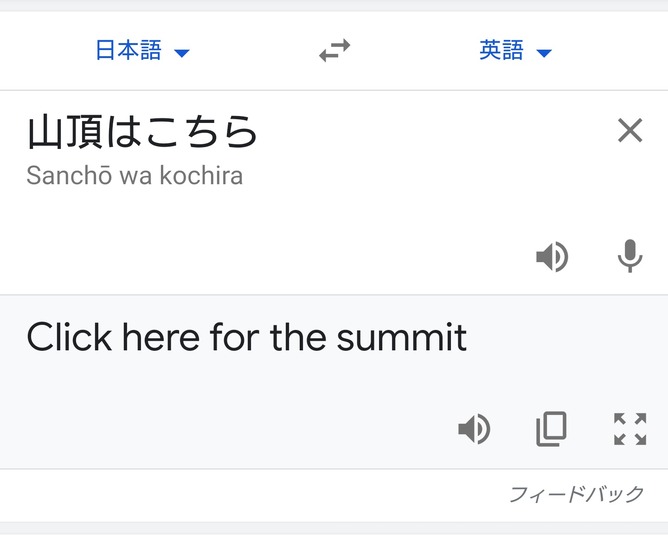Expand the arrow beside 日本語
The image size is (668, 542).
(x=182, y=53)
